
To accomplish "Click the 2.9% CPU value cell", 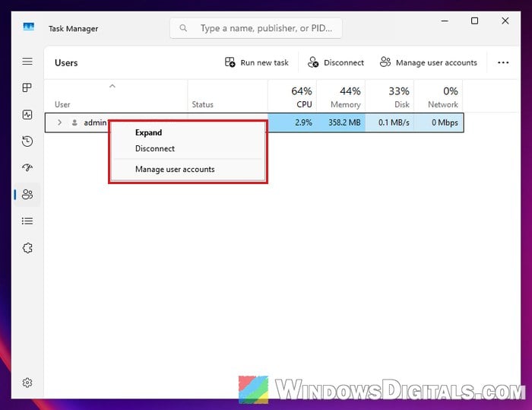I will [292, 122].
